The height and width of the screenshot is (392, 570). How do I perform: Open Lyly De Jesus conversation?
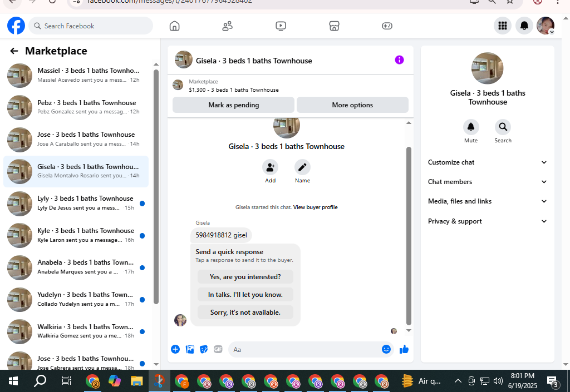click(76, 204)
